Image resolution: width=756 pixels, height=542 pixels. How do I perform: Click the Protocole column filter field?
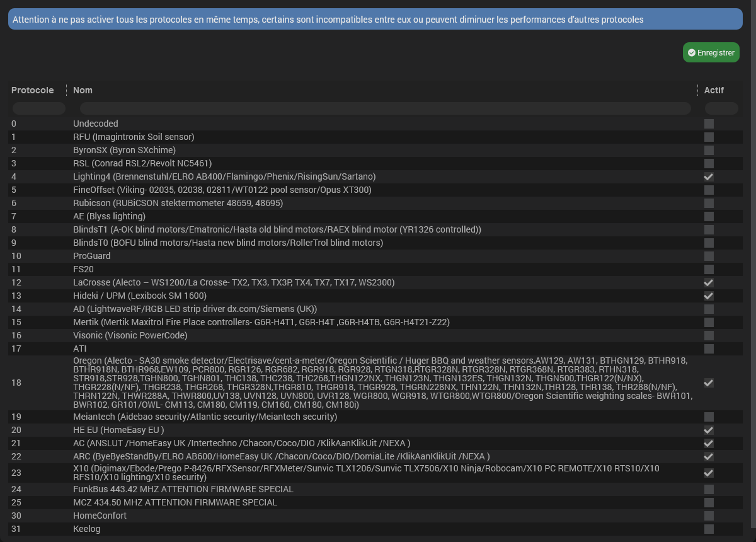39,108
